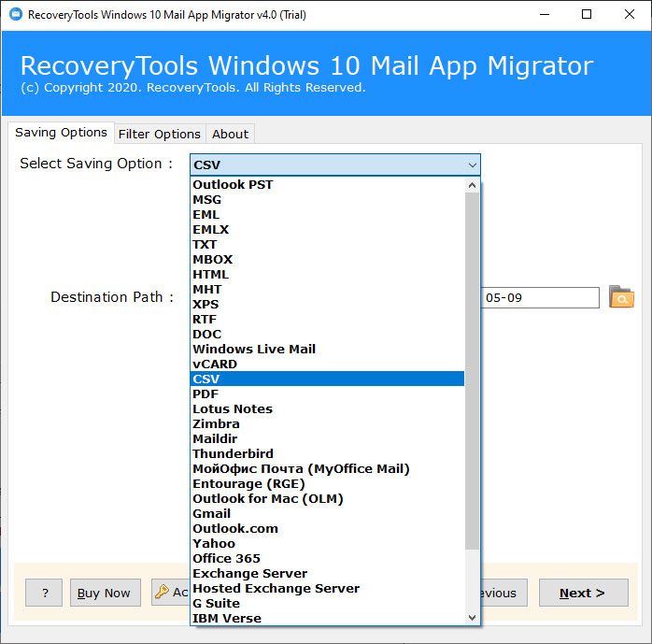Open the folder browse icon for destination path
This screenshot has width=652, height=644.
(x=621, y=297)
